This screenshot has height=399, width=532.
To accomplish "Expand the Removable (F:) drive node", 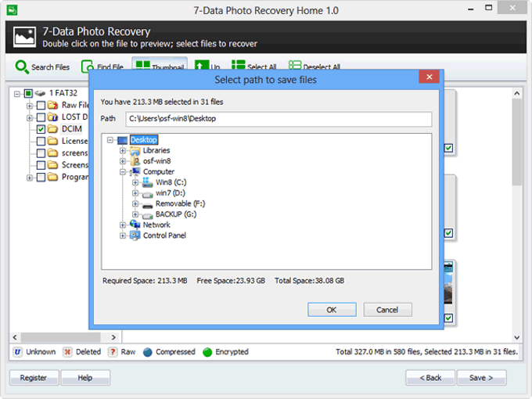I will pyautogui.click(x=135, y=203).
